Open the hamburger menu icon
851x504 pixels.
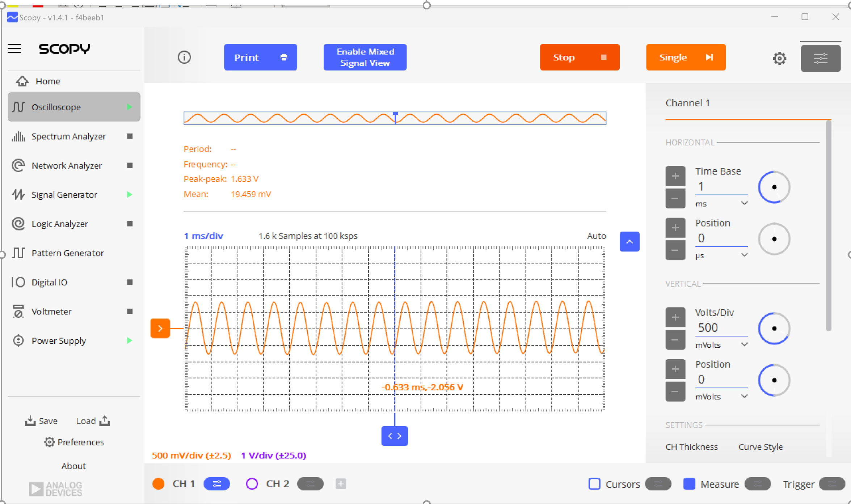pos(14,48)
